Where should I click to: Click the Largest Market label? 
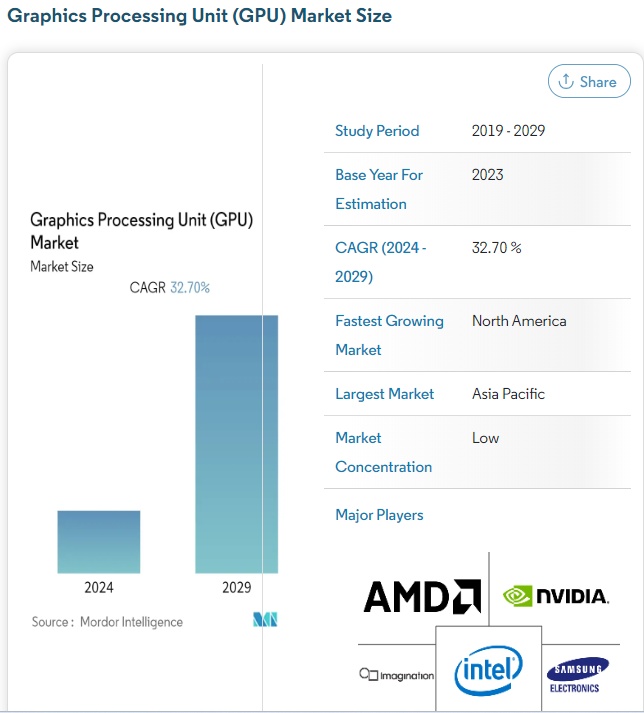(384, 394)
